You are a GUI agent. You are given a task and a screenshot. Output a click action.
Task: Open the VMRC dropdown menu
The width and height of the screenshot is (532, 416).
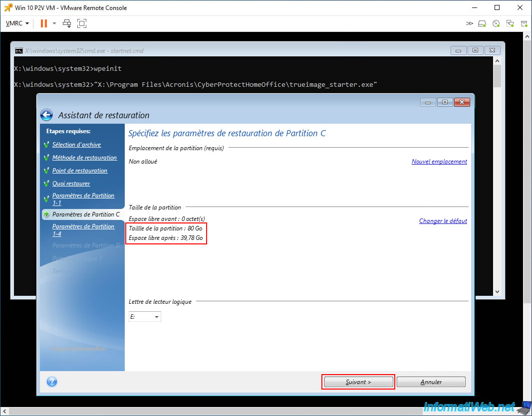pyautogui.click(x=17, y=23)
